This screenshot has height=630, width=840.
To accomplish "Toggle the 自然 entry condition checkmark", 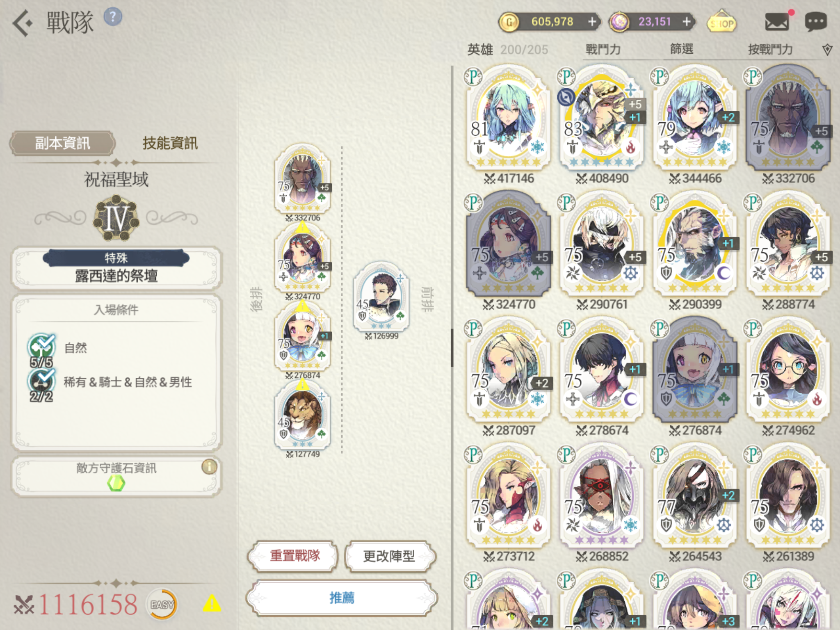I will (41, 347).
